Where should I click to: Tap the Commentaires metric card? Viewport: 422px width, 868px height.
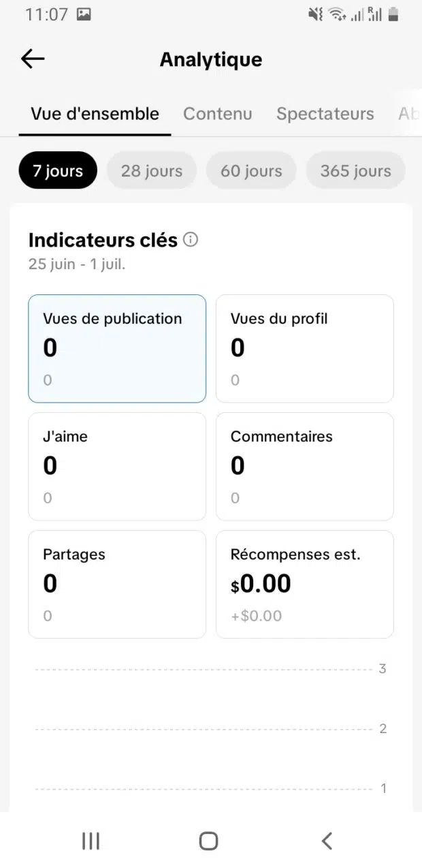(x=305, y=467)
